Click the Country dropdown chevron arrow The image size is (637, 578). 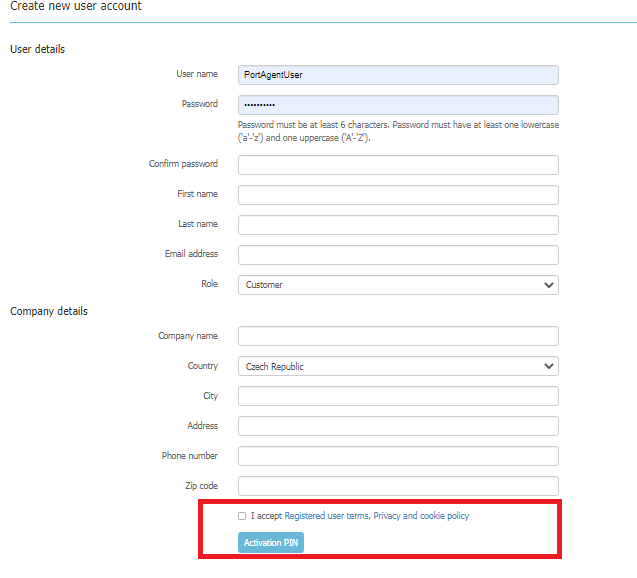(x=548, y=366)
